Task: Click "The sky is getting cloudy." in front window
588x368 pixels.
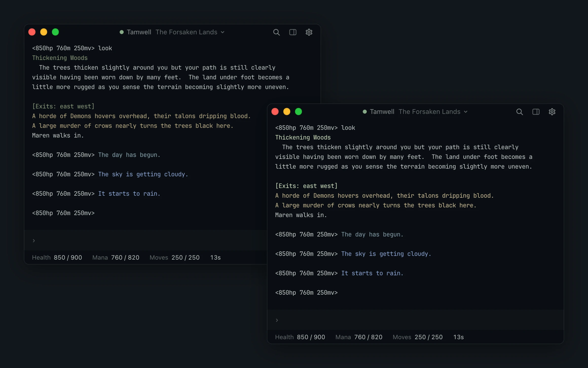Action: point(386,254)
